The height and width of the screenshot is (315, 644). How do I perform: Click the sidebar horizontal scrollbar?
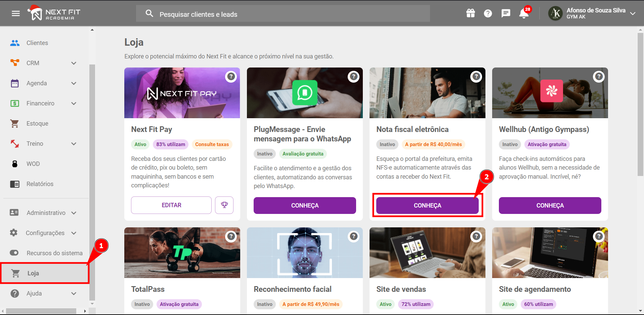tap(41, 311)
